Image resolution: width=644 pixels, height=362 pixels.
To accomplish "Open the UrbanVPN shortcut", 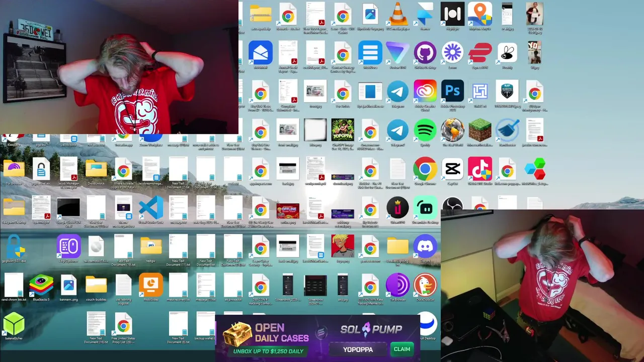I will [x=397, y=208].
